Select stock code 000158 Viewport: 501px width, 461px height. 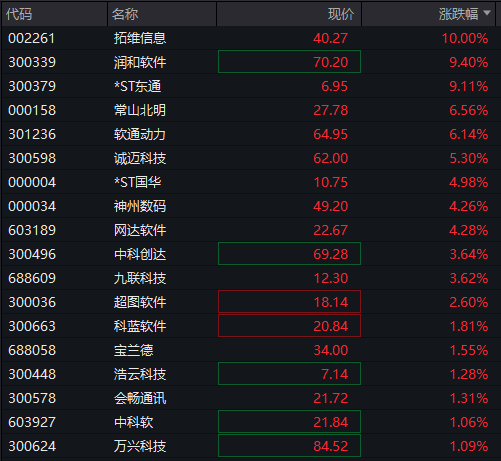32,110
